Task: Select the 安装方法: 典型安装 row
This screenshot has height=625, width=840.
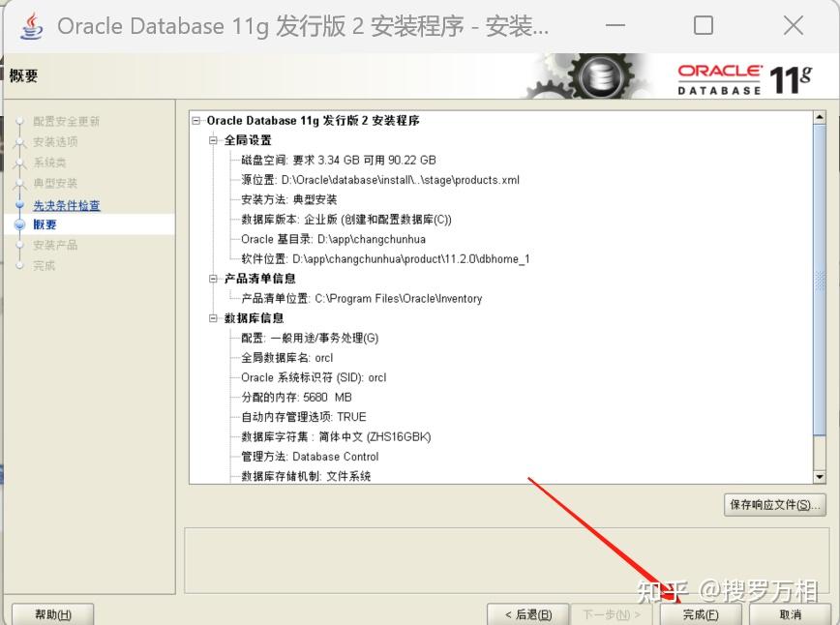Action: [288, 199]
